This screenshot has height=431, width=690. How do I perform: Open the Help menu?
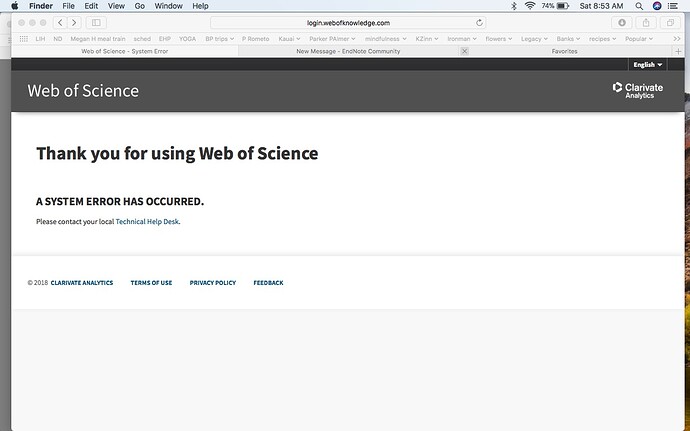[x=200, y=6]
